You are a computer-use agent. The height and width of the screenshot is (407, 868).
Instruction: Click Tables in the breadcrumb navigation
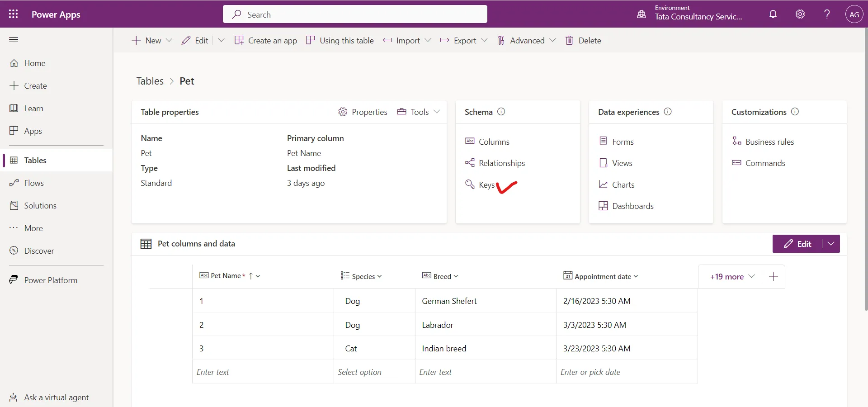coord(150,80)
